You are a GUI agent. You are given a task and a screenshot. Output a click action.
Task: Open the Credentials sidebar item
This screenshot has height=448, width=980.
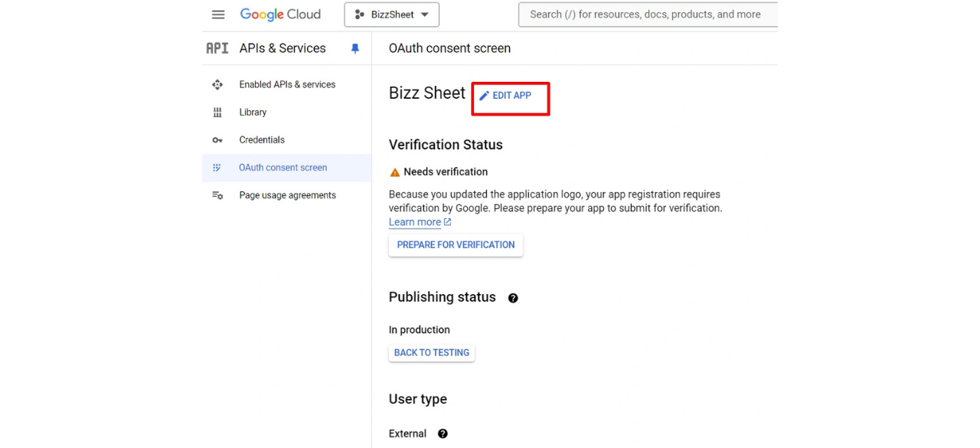[286, 139]
